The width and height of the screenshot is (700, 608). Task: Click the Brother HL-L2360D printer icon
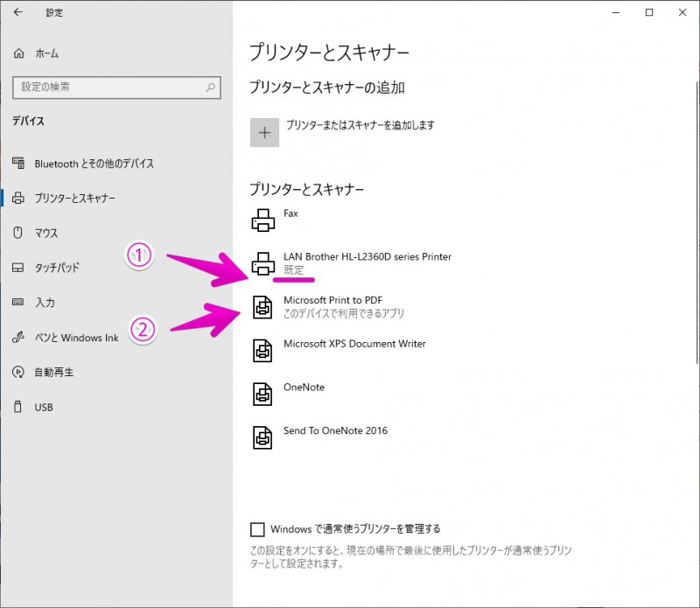pos(263,262)
